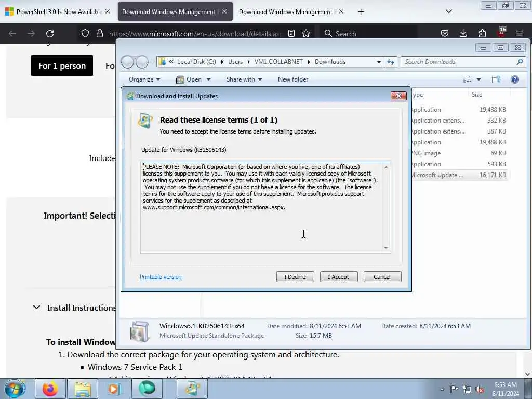532x399 pixels.
Task: Open the Windows Update installer taskbar item
Action: click(x=192, y=389)
